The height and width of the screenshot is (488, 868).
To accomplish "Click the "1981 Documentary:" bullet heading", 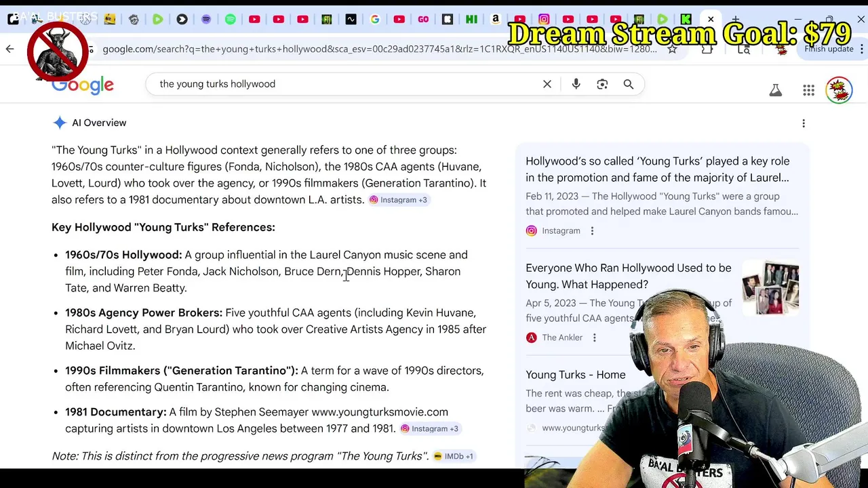I will [116, 412].
